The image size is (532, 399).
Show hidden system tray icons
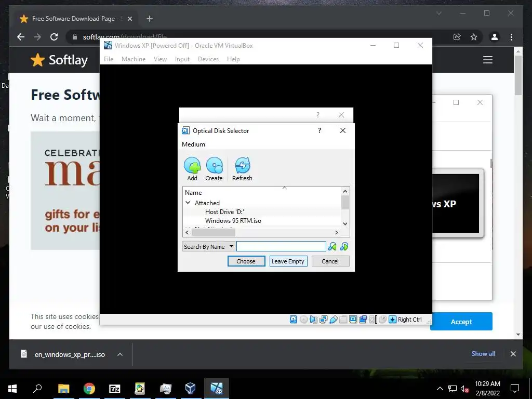tap(440, 389)
